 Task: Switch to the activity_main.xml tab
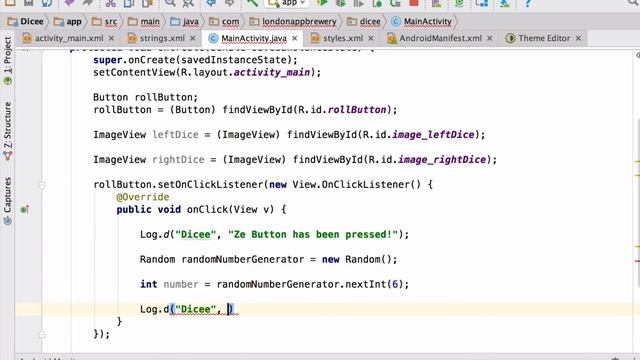pos(69,38)
